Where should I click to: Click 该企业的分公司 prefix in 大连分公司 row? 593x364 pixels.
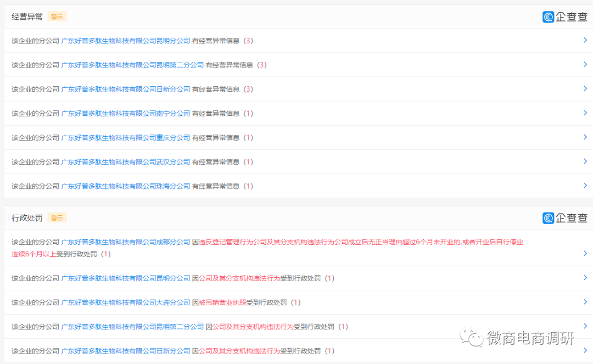(x=35, y=303)
